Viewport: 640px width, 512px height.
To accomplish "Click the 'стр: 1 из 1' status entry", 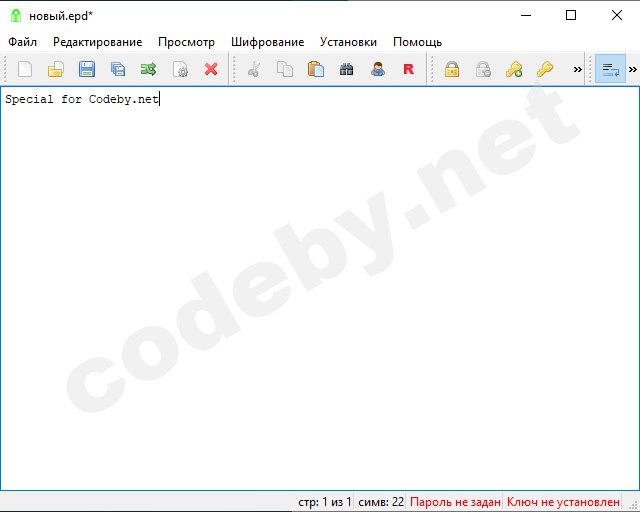I will click(324, 502).
